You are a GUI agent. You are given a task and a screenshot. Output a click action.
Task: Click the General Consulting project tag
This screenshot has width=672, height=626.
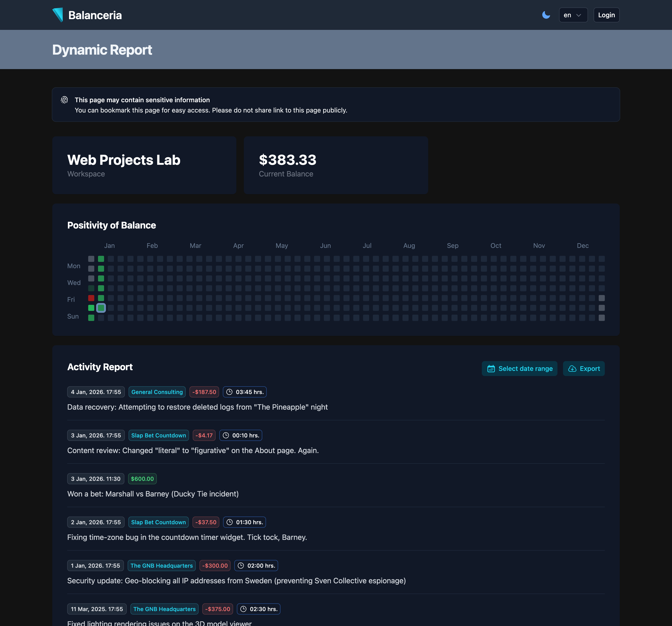pos(157,392)
